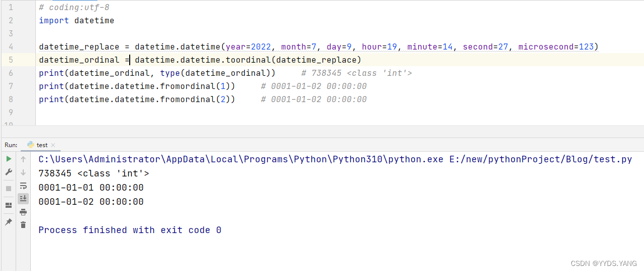Rerun the test script with green play icon
Image resolution: width=644 pixels, height=271 pixels.
[9, 159]
